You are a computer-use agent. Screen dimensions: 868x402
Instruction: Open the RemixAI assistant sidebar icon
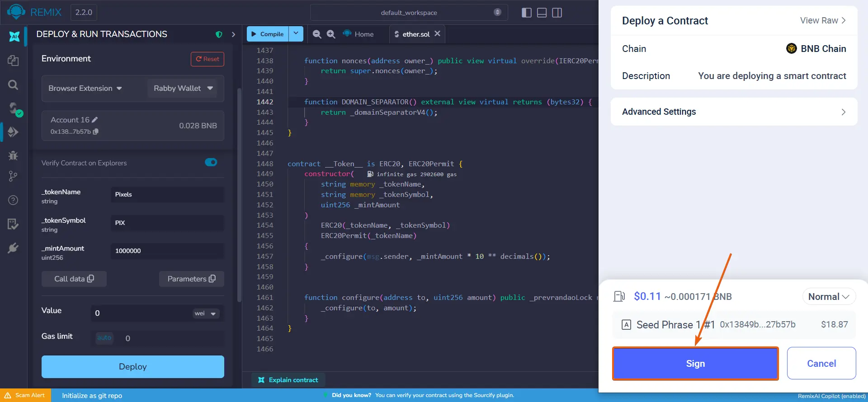point(14,36)
